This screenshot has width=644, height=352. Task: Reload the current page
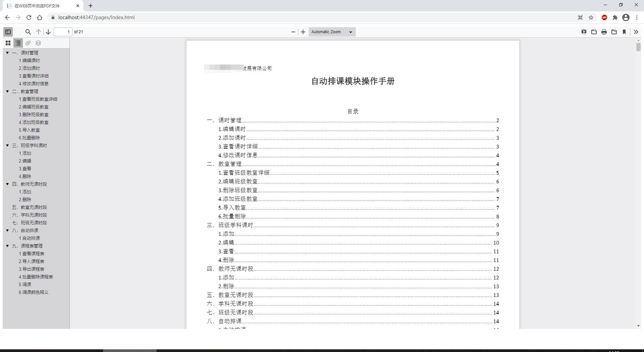29,17
